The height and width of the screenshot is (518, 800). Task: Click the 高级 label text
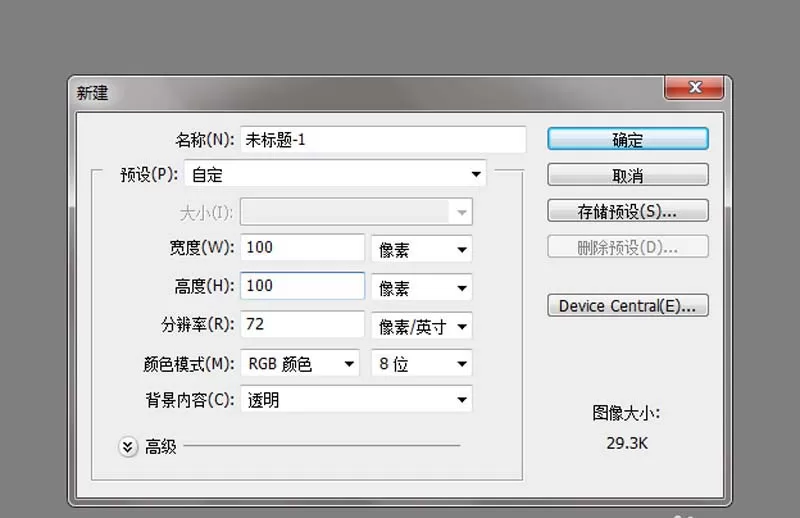(x=161, y=447)
